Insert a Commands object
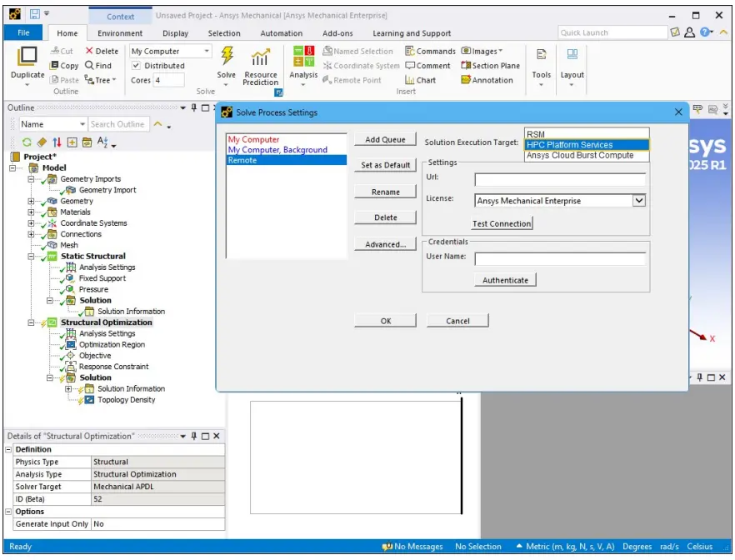This screenshot has width=735, height=560. pos(430,51)
